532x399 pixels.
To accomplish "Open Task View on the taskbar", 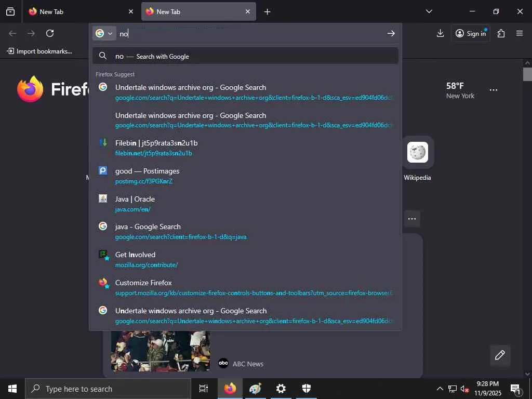I will pos(204,389).
